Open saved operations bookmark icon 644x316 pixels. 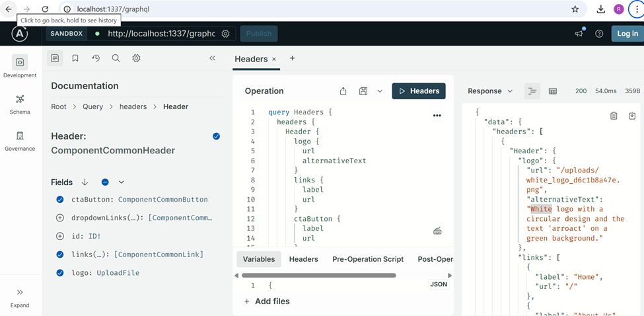(x=75, y=58)
